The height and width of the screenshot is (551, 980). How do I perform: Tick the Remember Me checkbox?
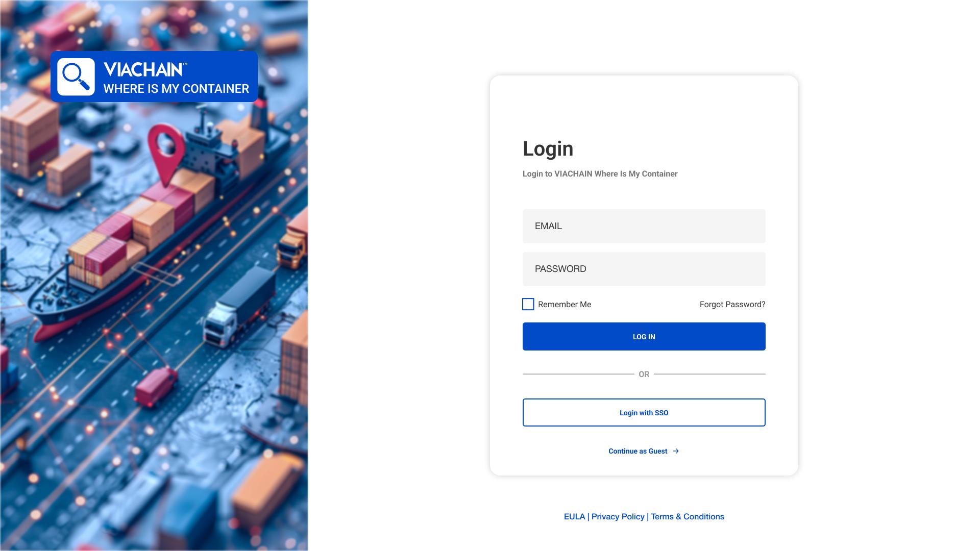pos(528,304)
